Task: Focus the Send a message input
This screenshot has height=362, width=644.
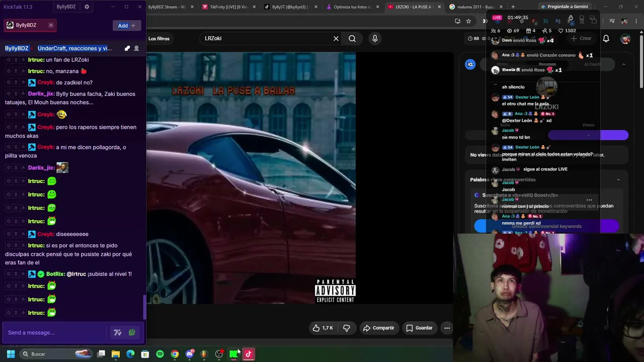Action: 55,332
